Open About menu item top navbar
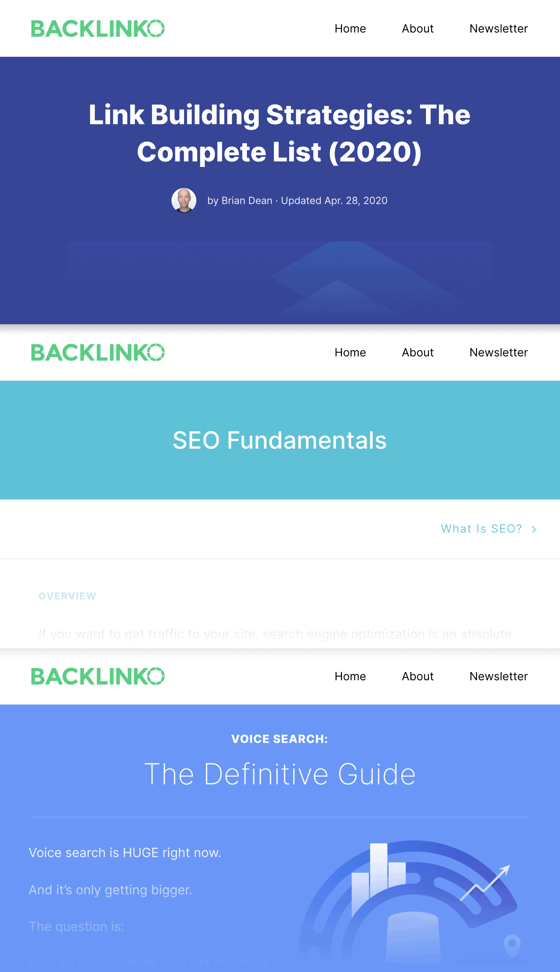Viewport: 560px width, 972px height. (417, 28)
